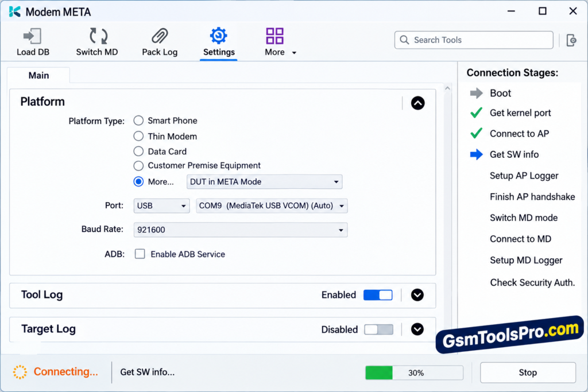Viewport: 588px width, 392px height.
Task: Click the More grid icon
Action: (x=274, y=36)
